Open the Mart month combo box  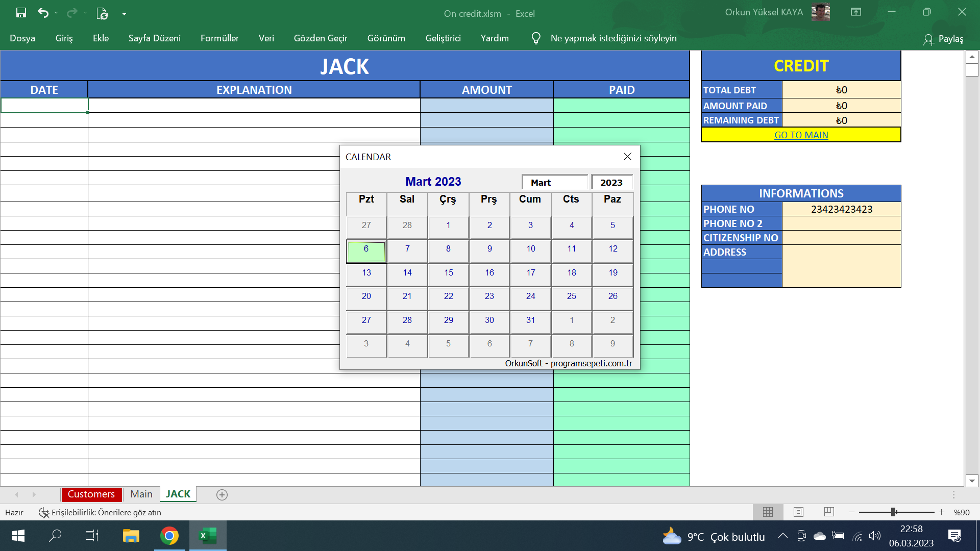coord(554,183)
